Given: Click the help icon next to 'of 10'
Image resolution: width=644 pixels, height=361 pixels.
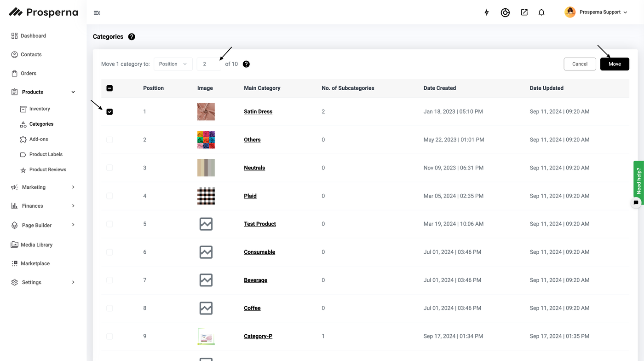Looking at the screenshot, I should coord(246,64).
